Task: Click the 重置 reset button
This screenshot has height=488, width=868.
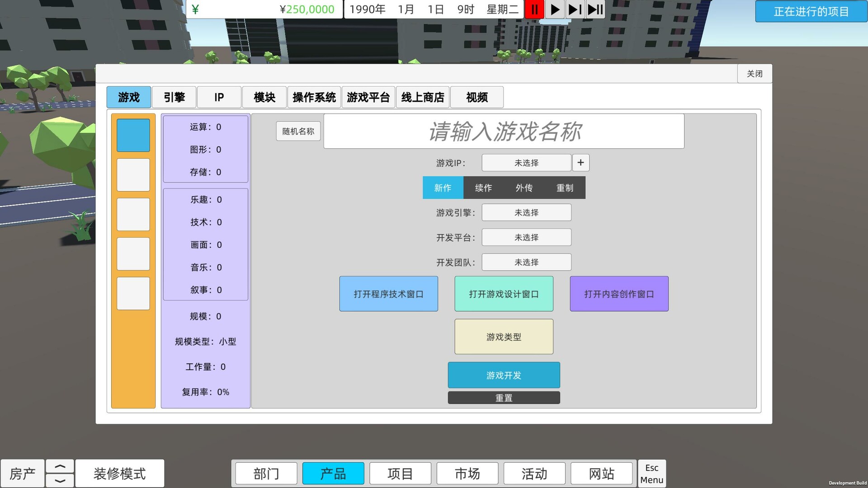Action: pyautogui.click(x=504, y=398)
